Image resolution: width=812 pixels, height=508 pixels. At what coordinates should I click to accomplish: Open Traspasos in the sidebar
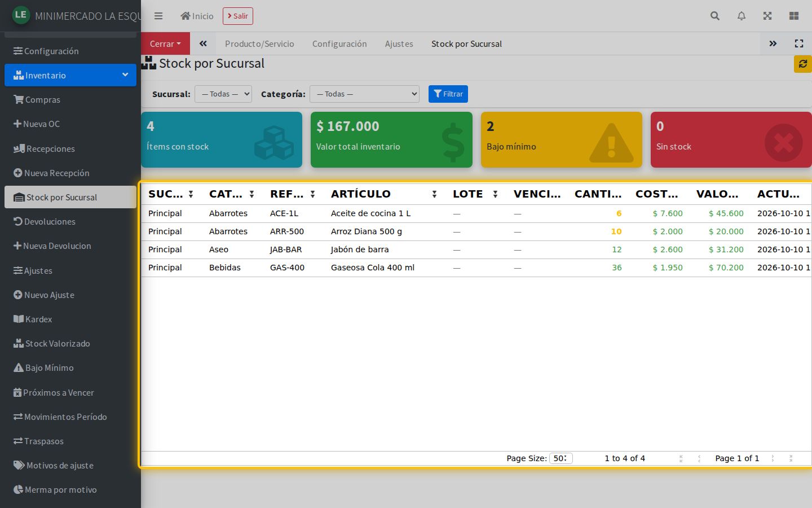pyautogui.click(x=70, y=441)
